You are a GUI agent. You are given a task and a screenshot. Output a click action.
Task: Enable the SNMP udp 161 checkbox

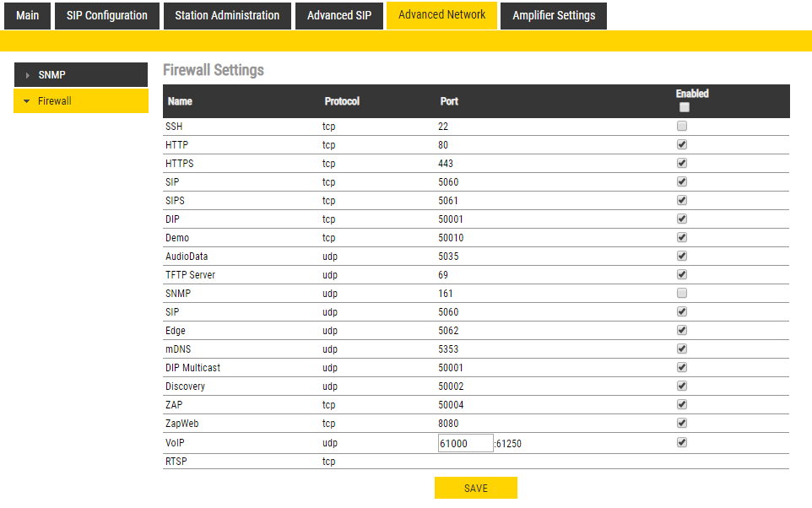click(682, 293)
